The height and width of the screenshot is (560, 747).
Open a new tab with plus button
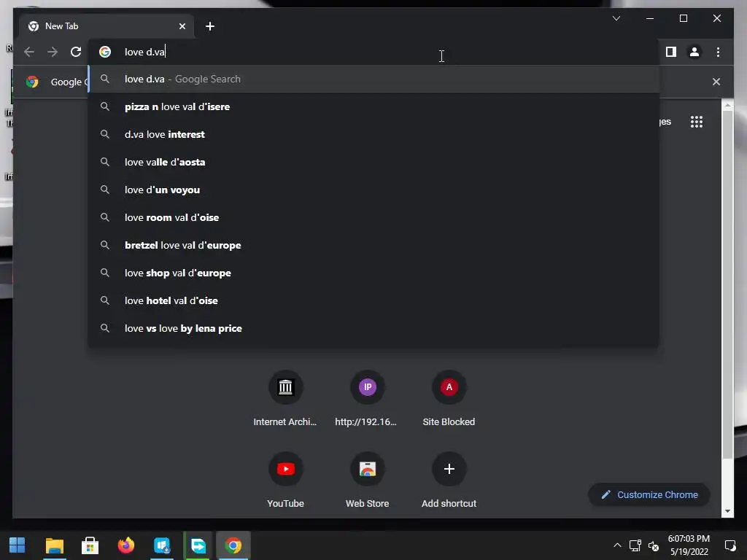coord(209,26)
